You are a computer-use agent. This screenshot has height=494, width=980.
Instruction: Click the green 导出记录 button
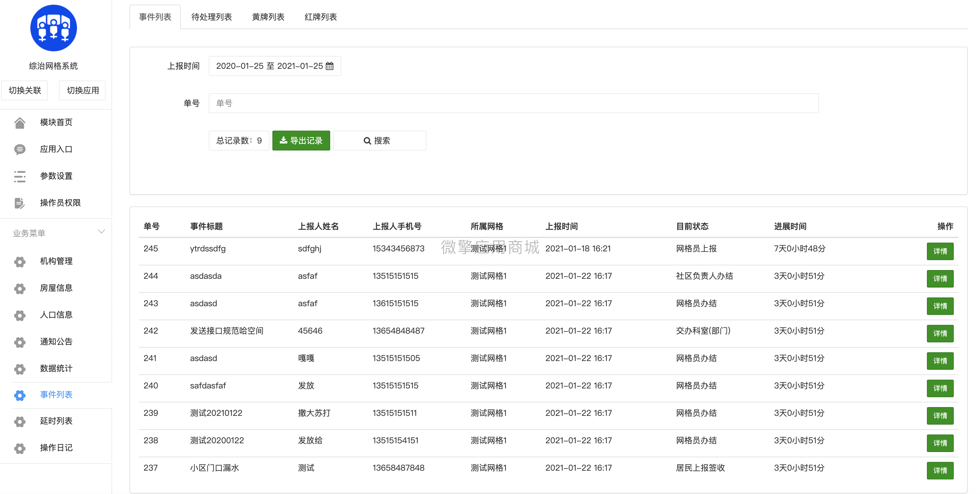(301, 140)
